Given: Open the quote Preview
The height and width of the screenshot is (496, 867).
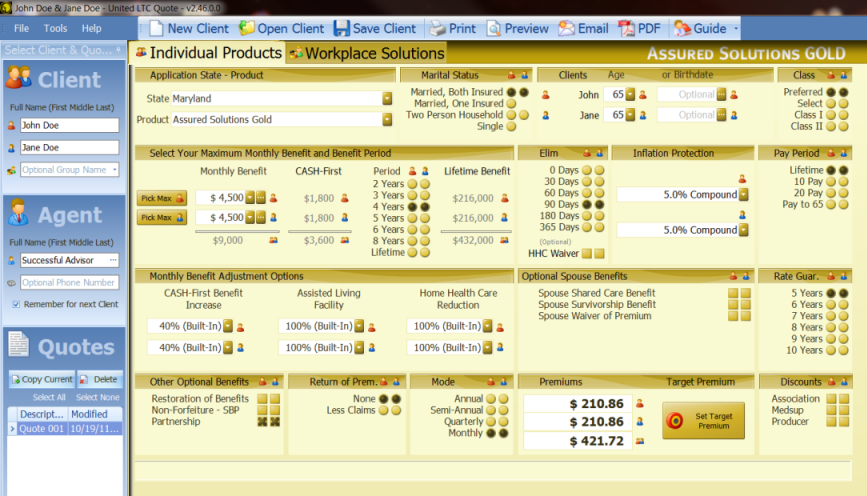Looking at the screenshot, I should (518, 28).
